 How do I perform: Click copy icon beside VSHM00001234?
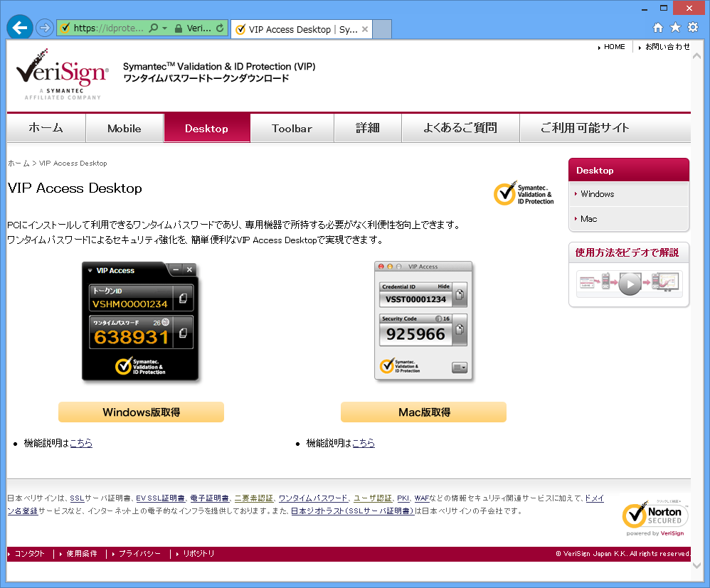pos(184,299)
